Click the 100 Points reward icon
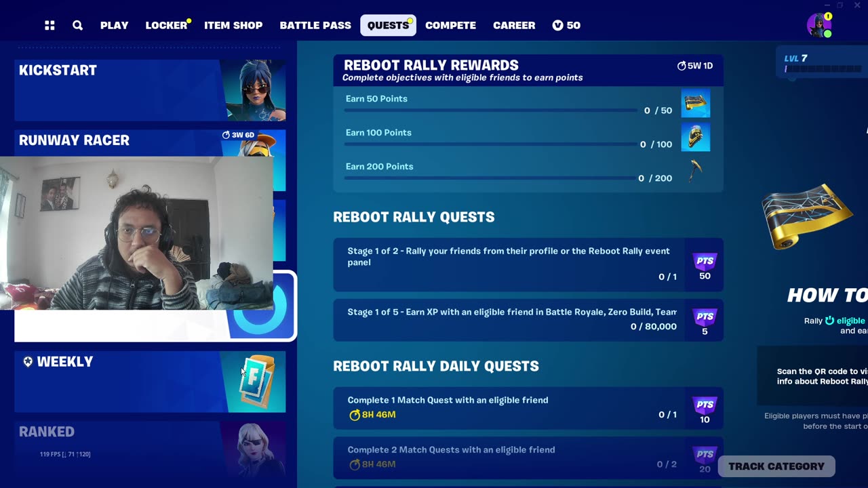The width and height of the screenshot is (868, 488). (x=695, y=138)
